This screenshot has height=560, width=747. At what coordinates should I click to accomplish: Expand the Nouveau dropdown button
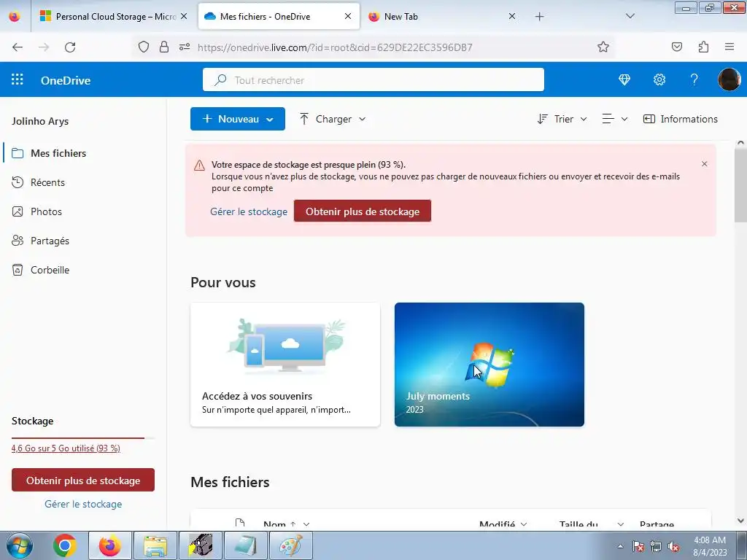(238, 119)
